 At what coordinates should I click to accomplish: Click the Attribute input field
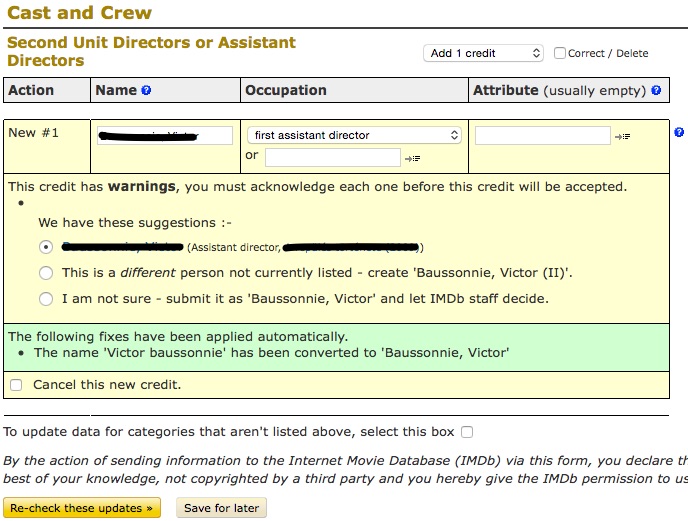(542, 135)
